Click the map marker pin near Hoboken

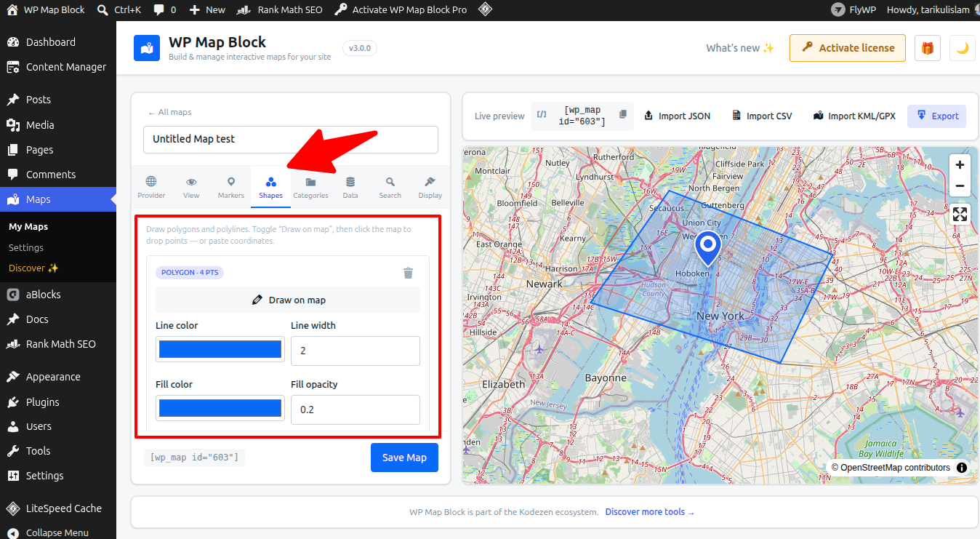pyautogui.click(x=707, y=249)
